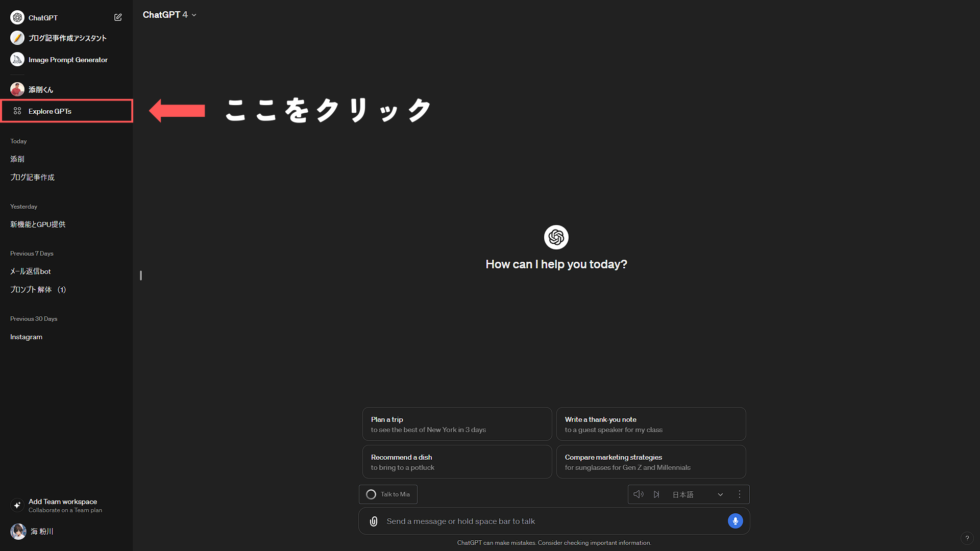
Task: Click the blue microphone icon
Action: [x=735, y=521]
